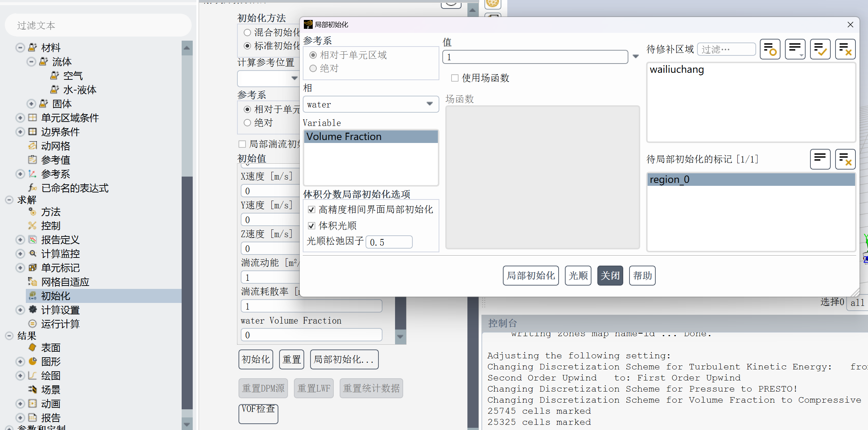Click the 计算监控 magnifier icon

32,254
